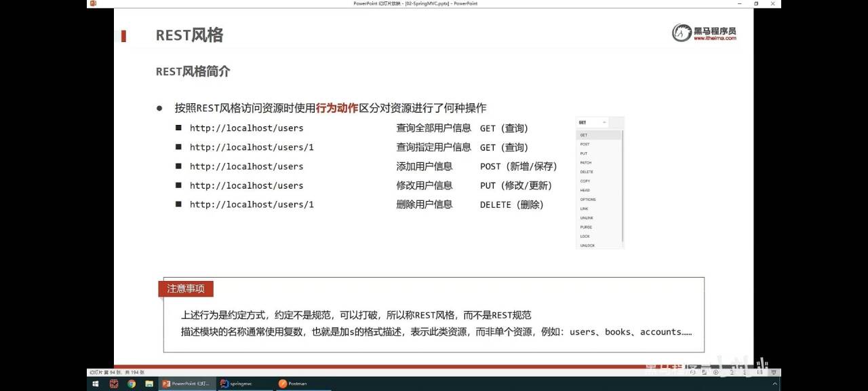This screenshot has width=868, height=391.
Task: Click DELETE(删除) method label
Action: tap(511, 204)
